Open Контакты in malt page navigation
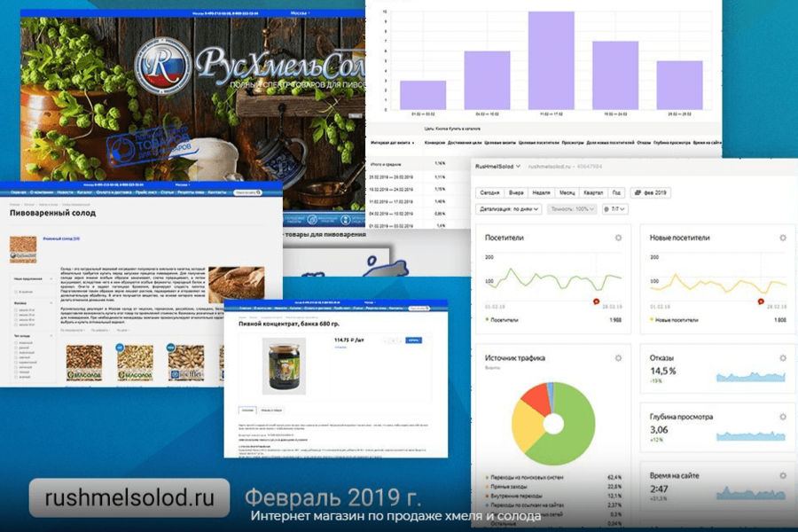The image size is (798, 532). (217, 192)
